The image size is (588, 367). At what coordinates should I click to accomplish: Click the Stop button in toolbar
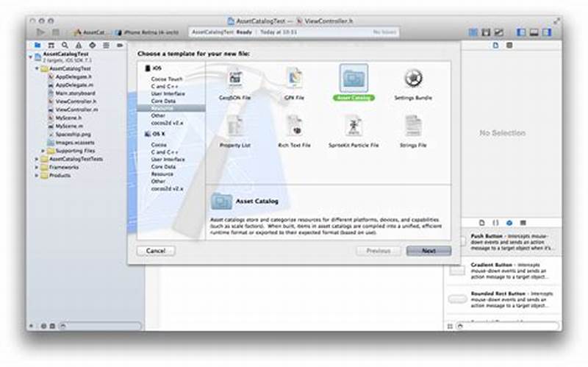click(56, 32)
